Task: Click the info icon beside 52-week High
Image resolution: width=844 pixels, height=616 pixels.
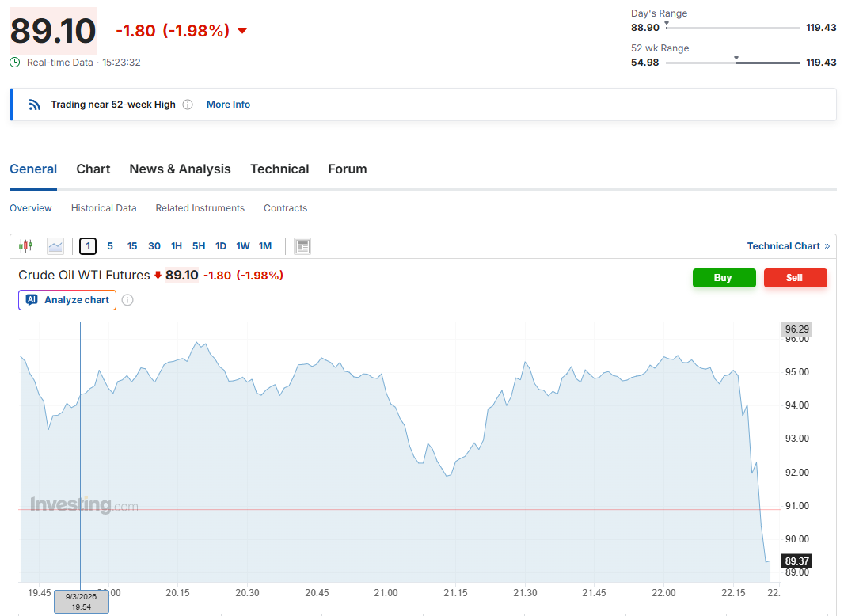Action: tap(188, 105)
